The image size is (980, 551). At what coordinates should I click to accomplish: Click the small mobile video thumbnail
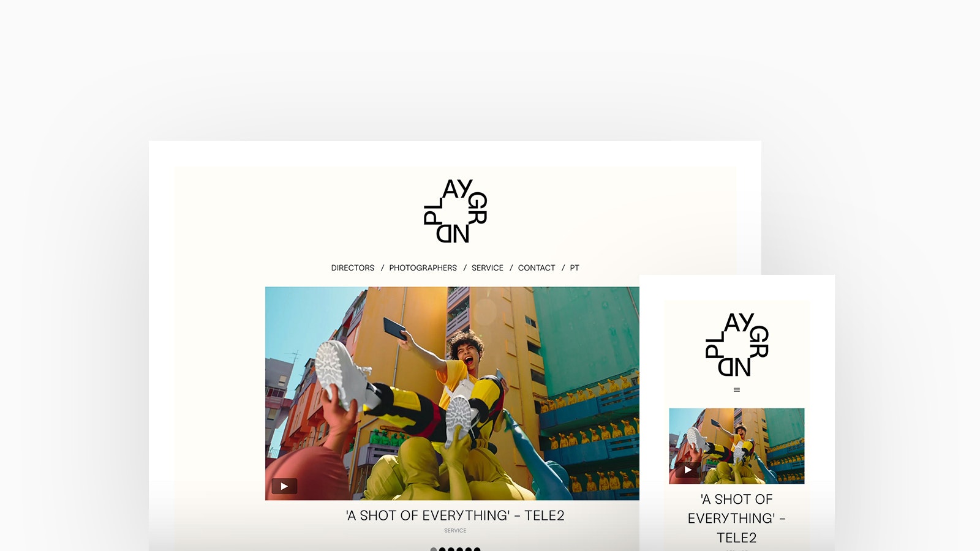click(x=737, y=446)
